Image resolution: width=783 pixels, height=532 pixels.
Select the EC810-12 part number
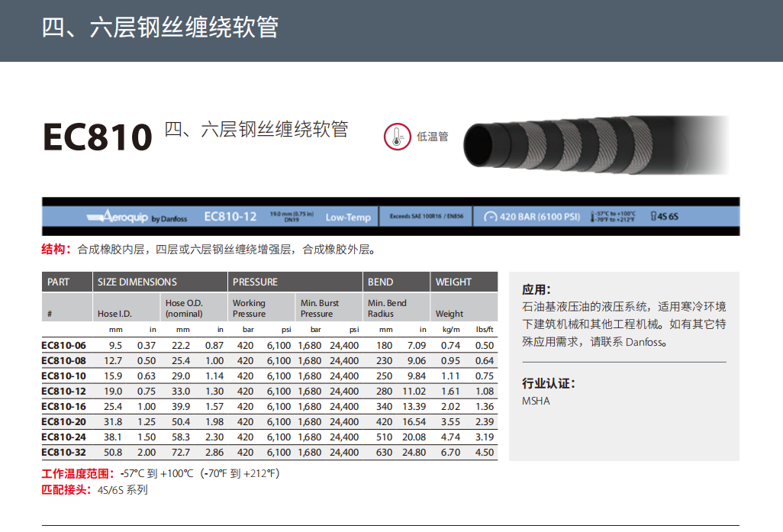point(63,391)
